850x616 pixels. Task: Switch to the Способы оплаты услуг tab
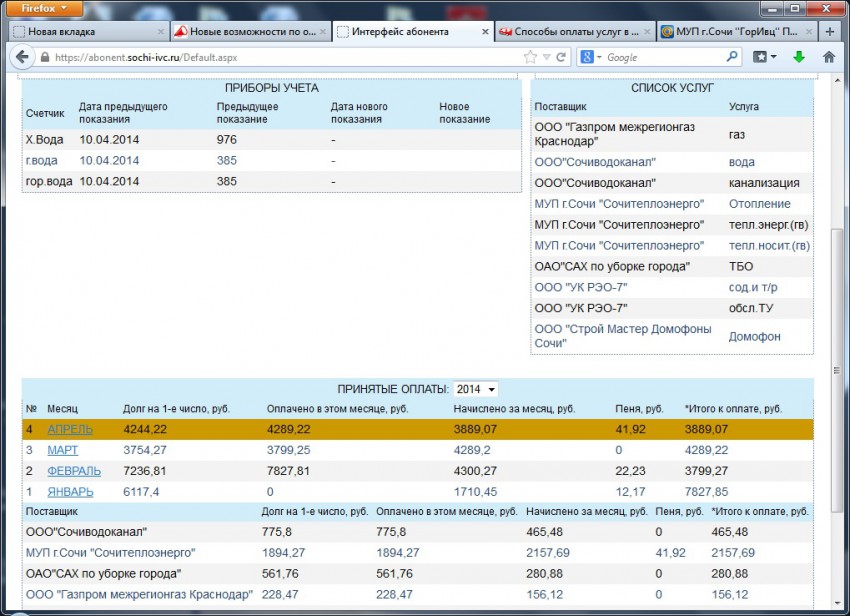point(575,32)
